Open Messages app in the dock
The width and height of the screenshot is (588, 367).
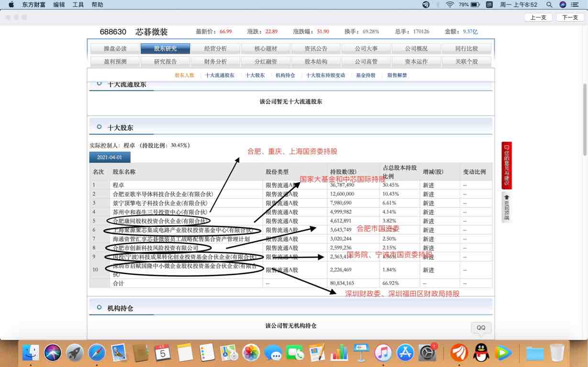[273, 353]
